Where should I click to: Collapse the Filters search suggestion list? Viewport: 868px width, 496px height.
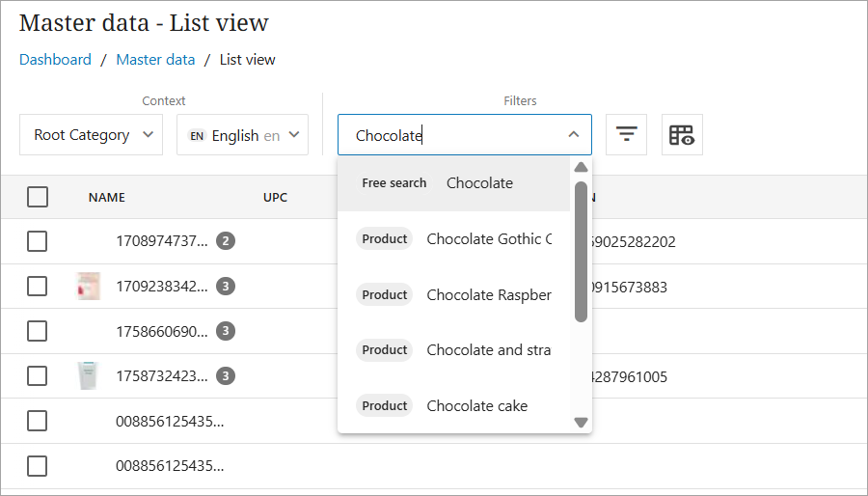573,135
